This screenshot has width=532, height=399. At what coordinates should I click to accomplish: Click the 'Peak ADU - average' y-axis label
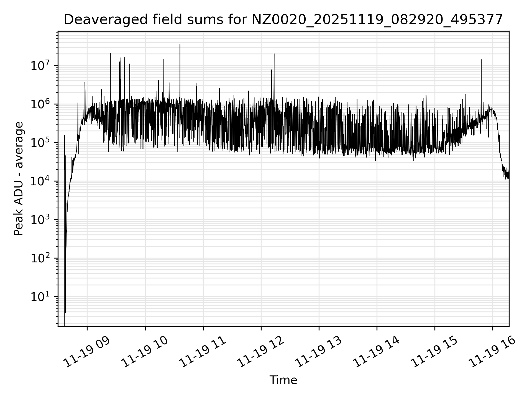[x=19, y=179]
